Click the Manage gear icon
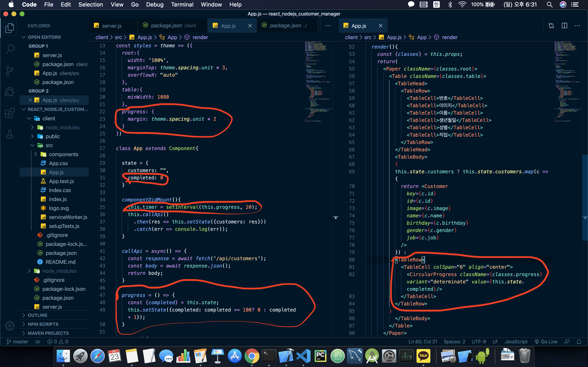Screen dimensions: 588x367 click(x=10, y=326)
